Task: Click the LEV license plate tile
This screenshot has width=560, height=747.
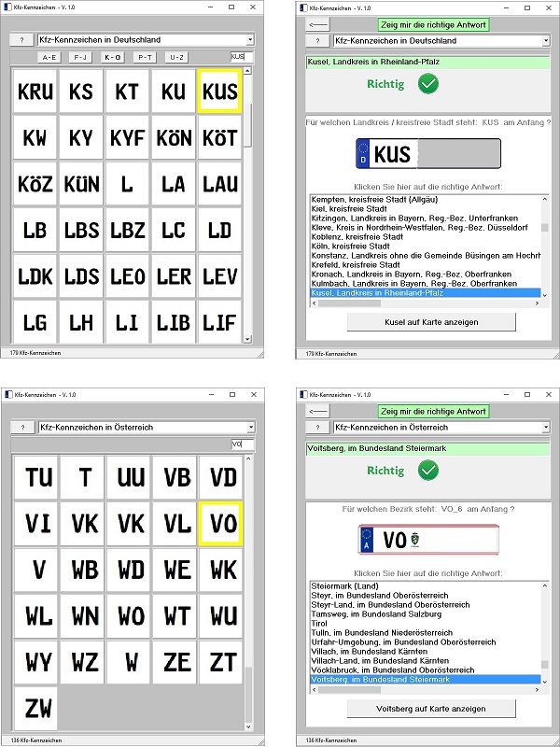Action: 220,276
